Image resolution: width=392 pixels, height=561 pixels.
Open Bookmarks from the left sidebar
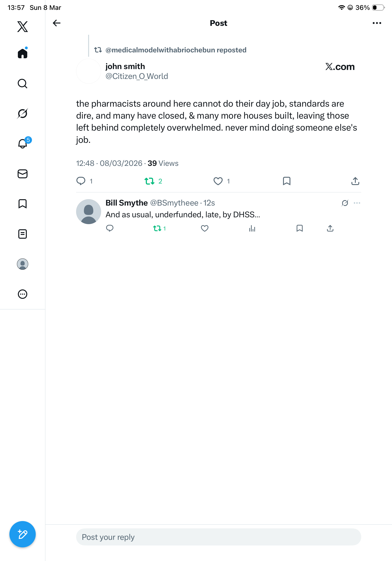pos(23,204)
